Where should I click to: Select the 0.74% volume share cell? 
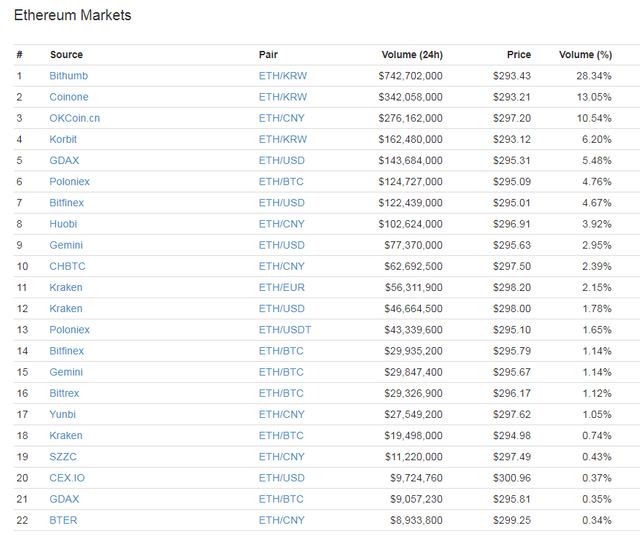click(597, 436)
